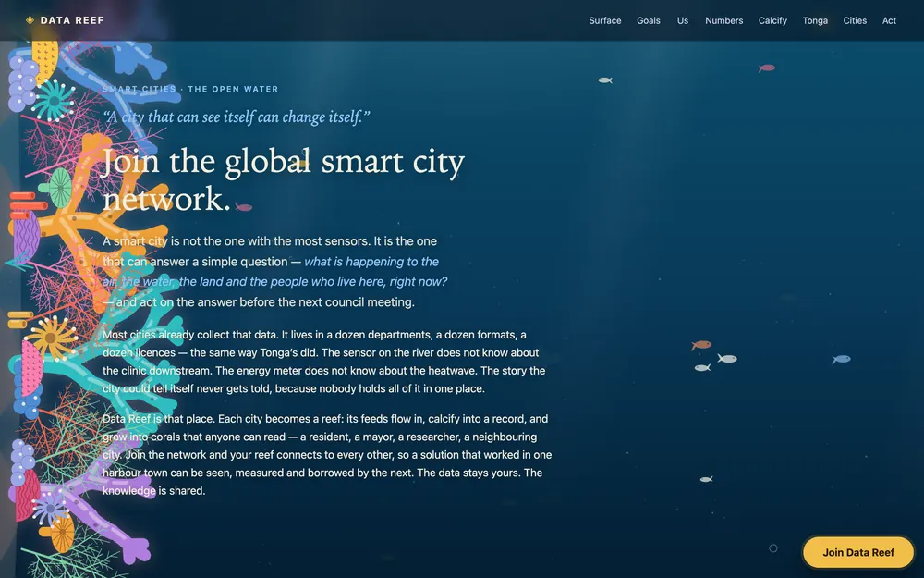
Task: Open the Numbers section link
Action: 723,20
